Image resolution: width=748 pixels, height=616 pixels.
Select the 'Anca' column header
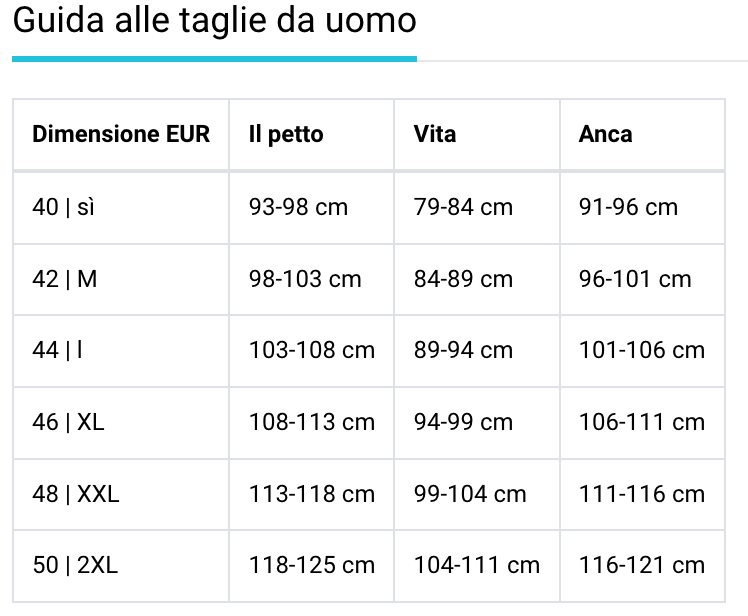click(x=605, y=134)
